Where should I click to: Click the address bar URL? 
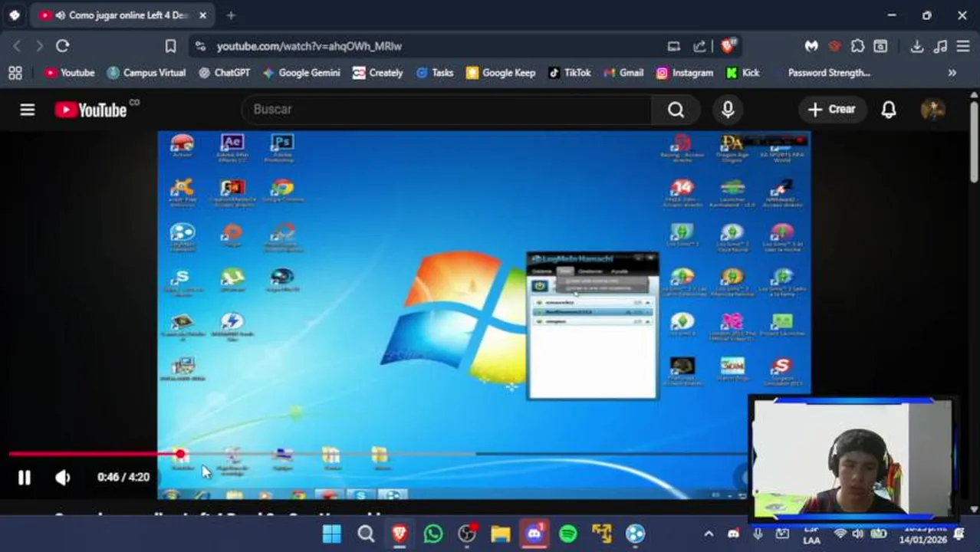309,46
